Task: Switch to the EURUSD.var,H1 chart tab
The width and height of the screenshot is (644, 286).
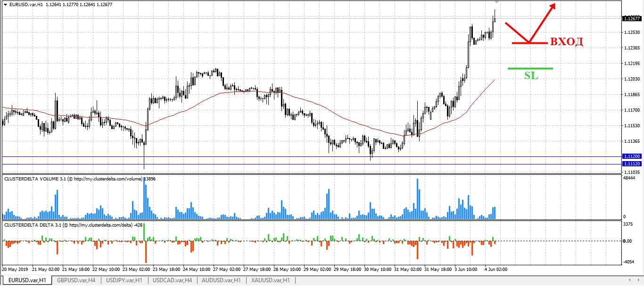Action: (x=28, y=280)
